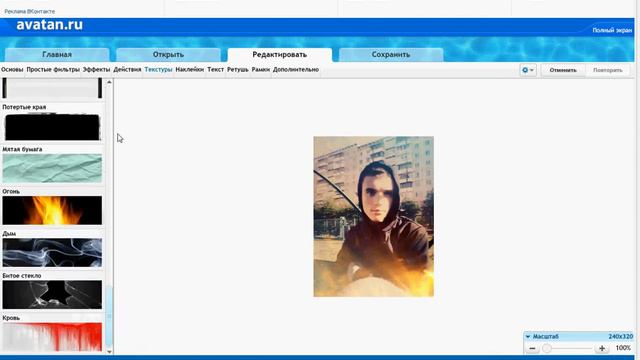
Task: Zoom in with the plus button
Action: click(602, 348)
